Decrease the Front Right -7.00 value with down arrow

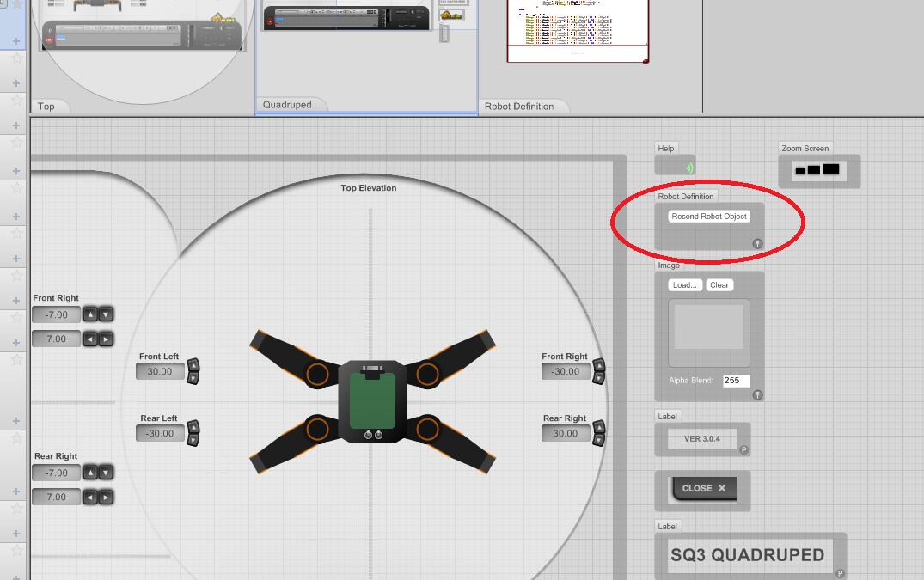tap(106, 314)
